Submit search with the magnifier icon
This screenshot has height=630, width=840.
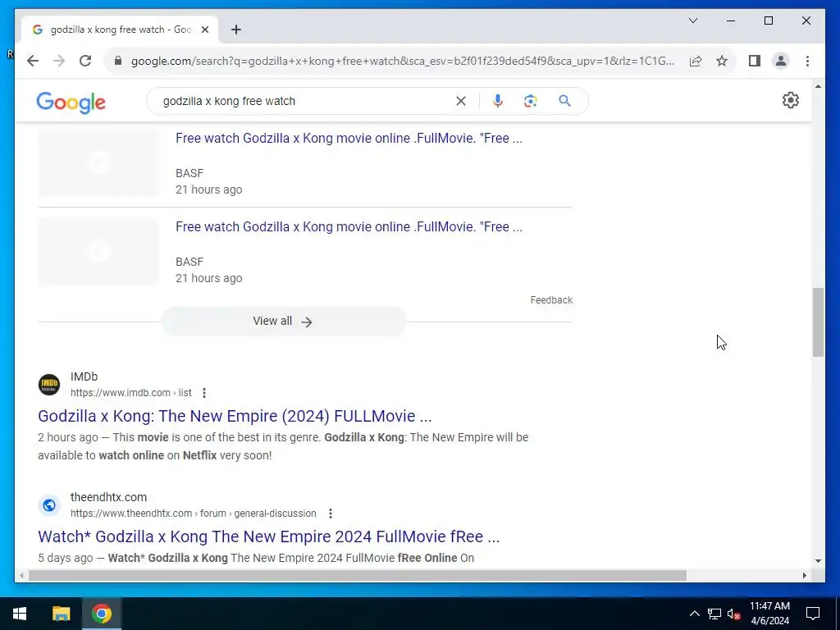564,101
